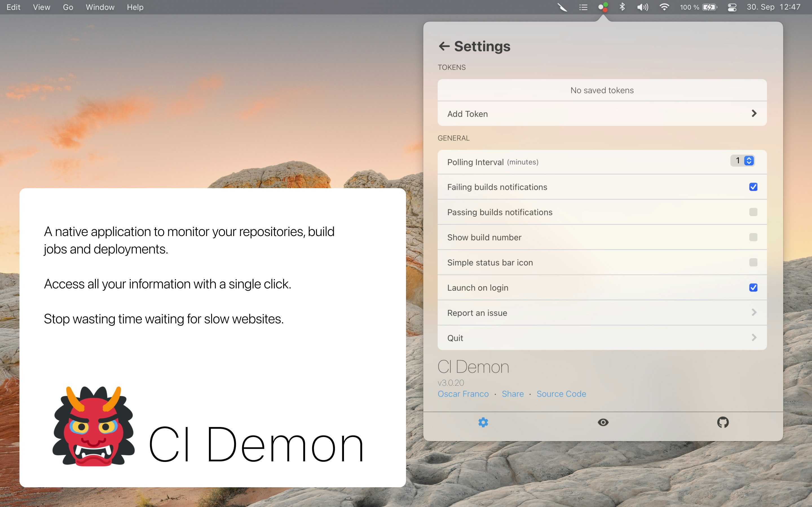The width and height of the screenshot is (812, 507).
Task: Click the eye icon at the panel bottom
Action: click(x=603, y=422)
